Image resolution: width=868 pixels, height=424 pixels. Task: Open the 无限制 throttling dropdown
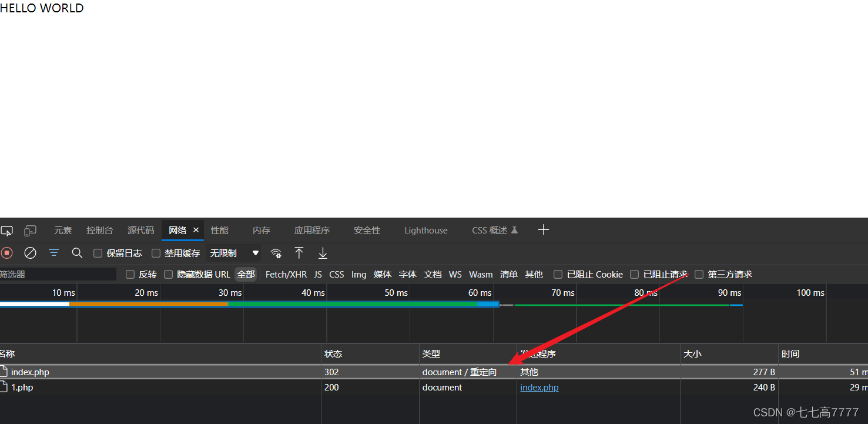234,253
